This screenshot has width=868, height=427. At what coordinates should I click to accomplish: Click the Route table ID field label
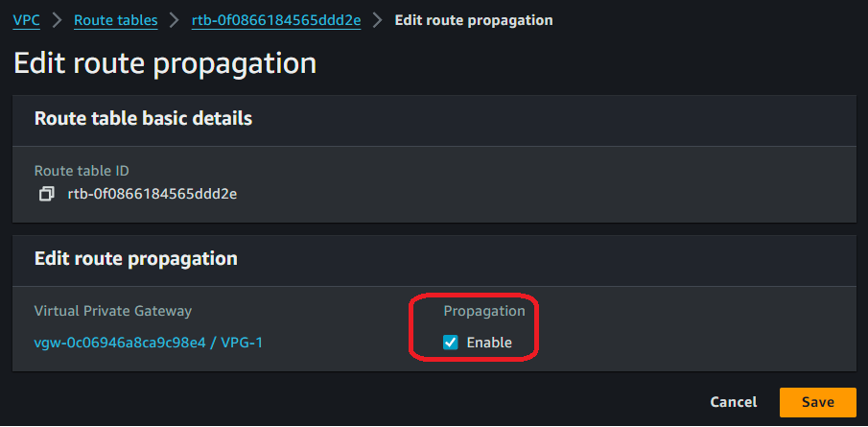82,171
